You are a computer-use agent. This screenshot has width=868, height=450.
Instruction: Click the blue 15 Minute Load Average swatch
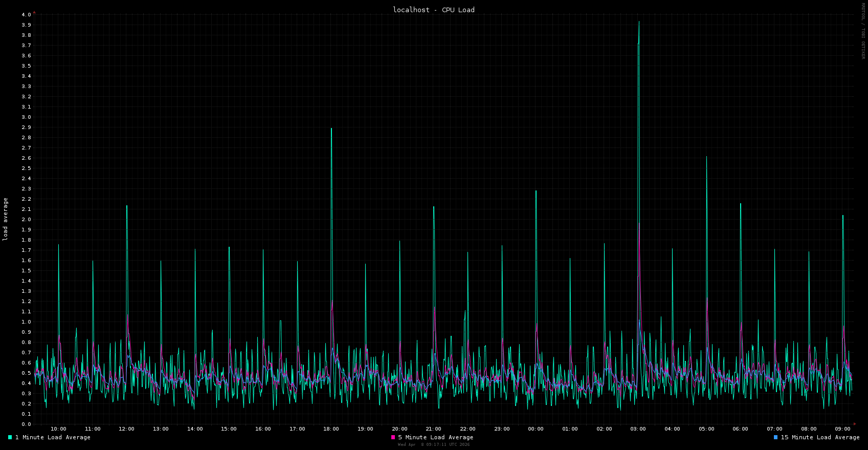(x=775, y=437)
